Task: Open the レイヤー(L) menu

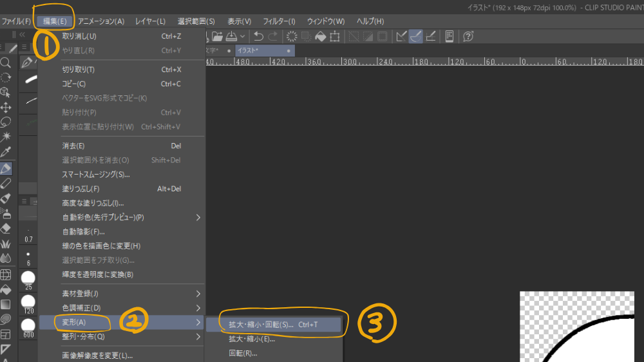Action: (150, 21)
